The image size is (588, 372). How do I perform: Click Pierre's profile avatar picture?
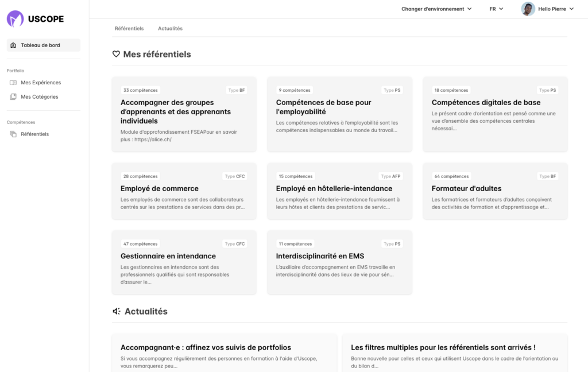tap(528, 9)
